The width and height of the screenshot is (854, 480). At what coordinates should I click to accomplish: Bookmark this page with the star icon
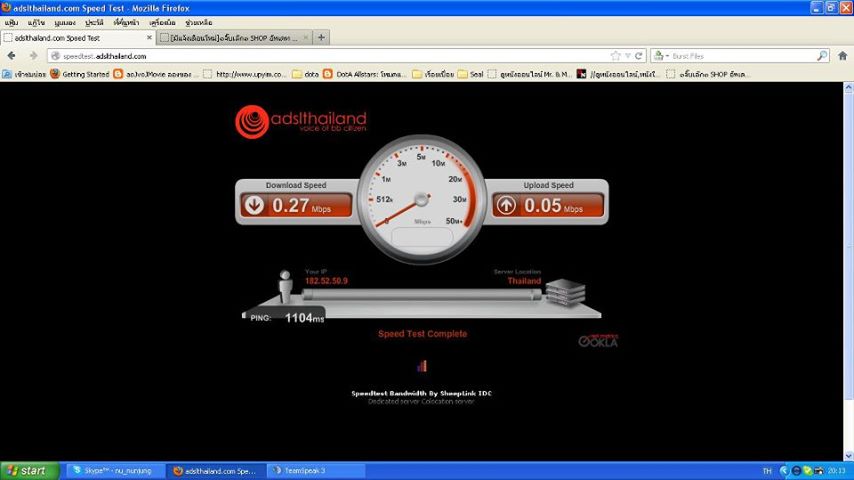pyautogui.click(x=615, y=56)
